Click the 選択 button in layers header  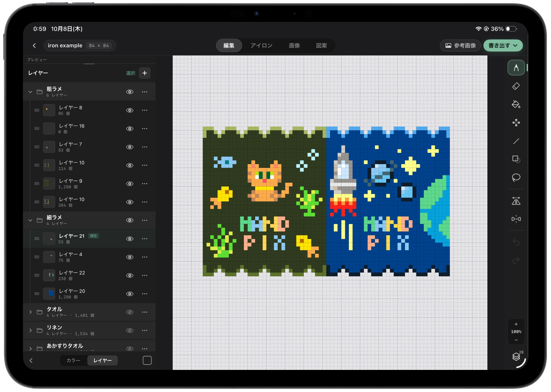coord(131,73)
